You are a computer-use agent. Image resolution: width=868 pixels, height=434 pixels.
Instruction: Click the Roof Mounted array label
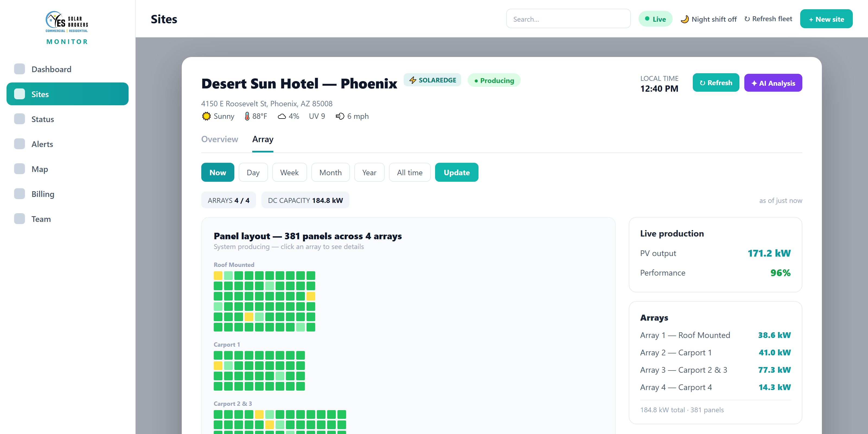tap(234, 264)
